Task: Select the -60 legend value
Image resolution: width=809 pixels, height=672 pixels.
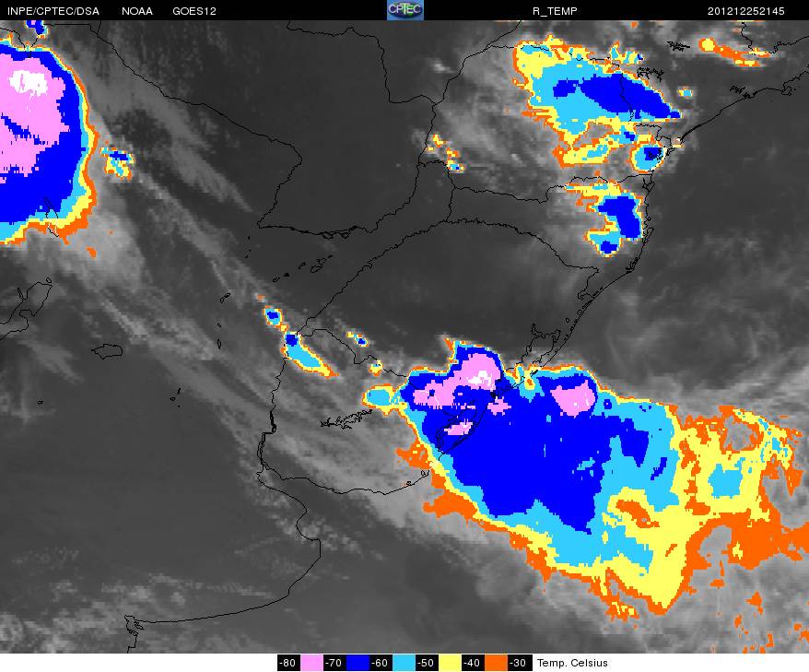Action: coord(381,663)
